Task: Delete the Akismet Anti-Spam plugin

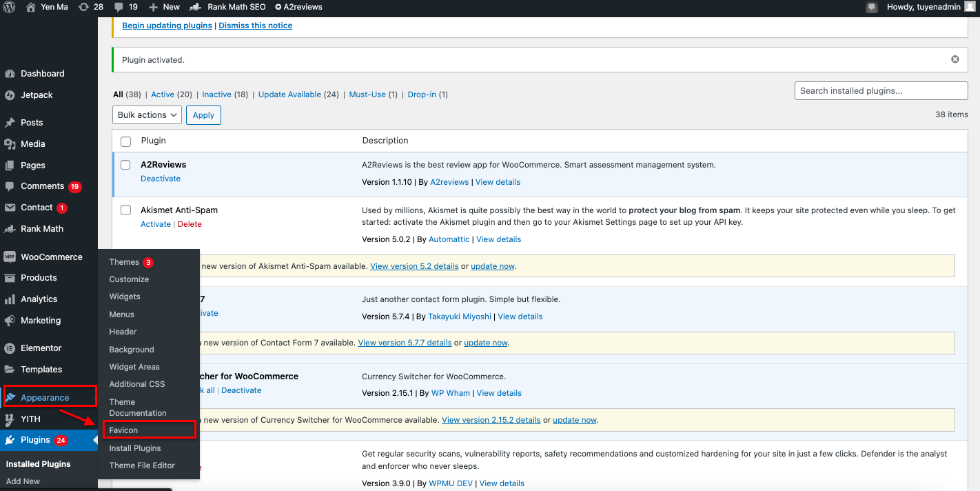Action: click(x=190, y=224)
